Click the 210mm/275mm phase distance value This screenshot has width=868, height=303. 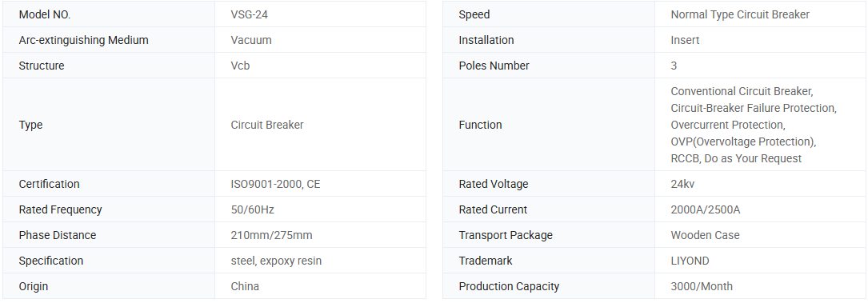click(x=271, y=235)
